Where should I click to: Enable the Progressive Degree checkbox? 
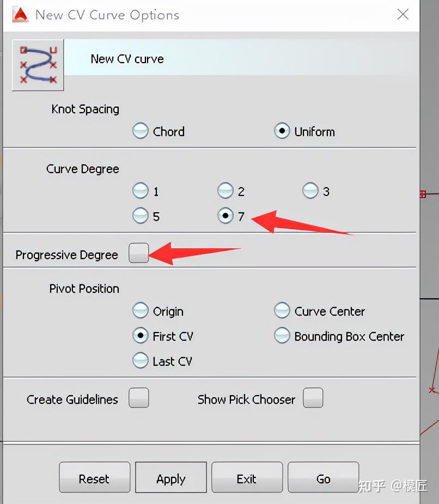138,254
